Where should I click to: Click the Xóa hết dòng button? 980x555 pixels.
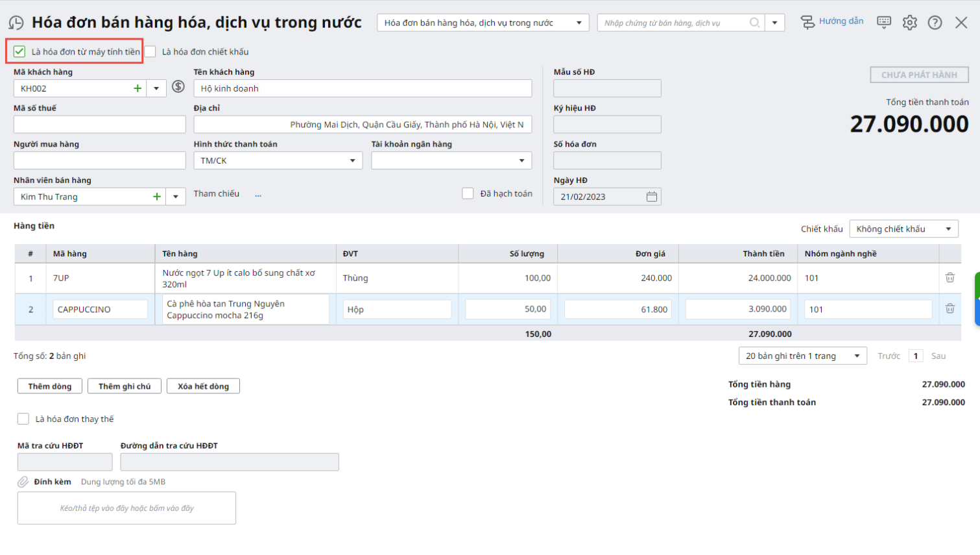click(x=203, y=386)
